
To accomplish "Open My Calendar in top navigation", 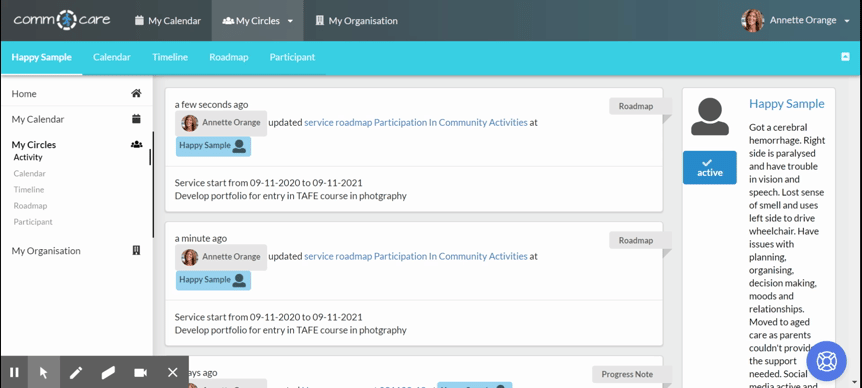I will [168, 21].
